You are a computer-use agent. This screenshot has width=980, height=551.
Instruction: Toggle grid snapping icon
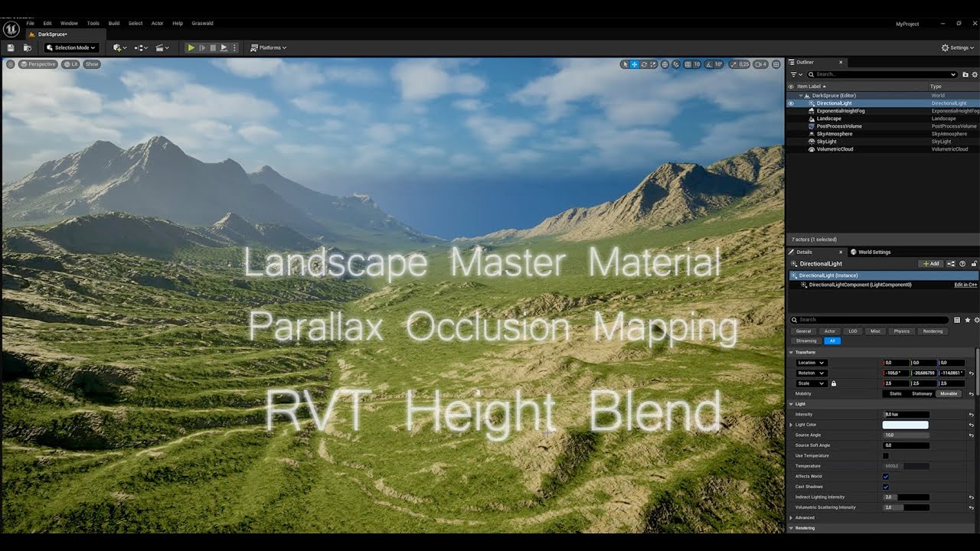pos(688,64)
